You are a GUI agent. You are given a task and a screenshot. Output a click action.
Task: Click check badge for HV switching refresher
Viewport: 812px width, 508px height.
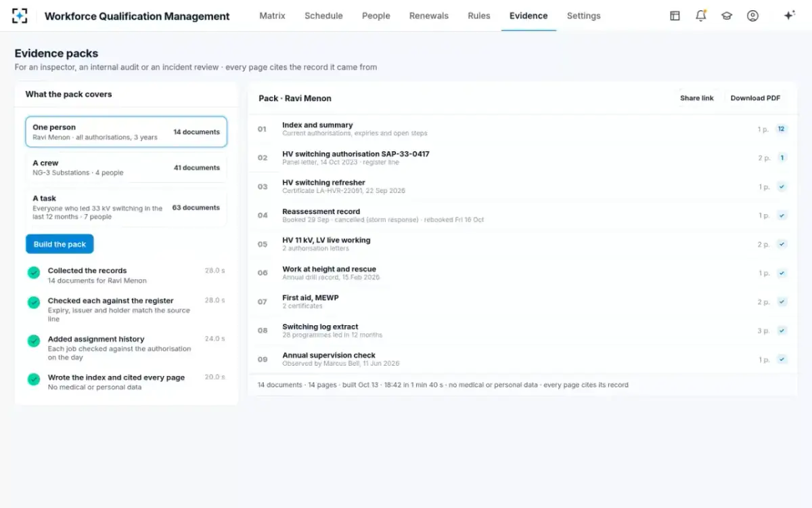click(782, 187)
